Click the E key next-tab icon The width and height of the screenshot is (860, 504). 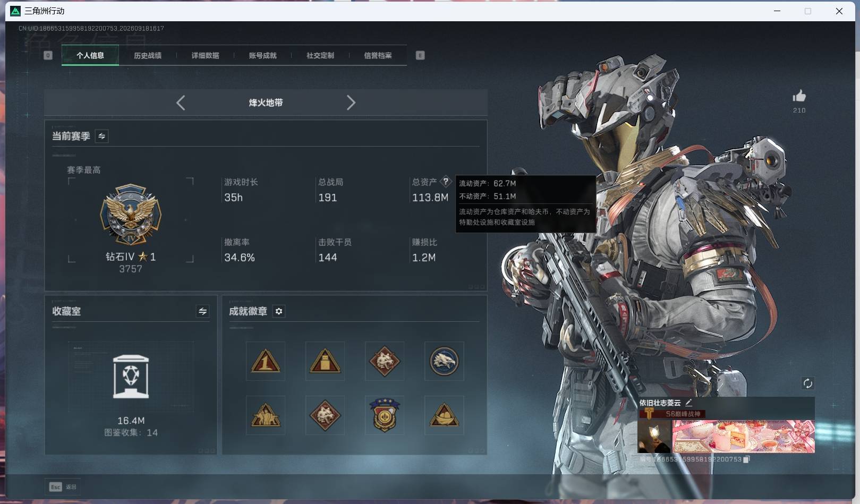(x=420, y=55)
